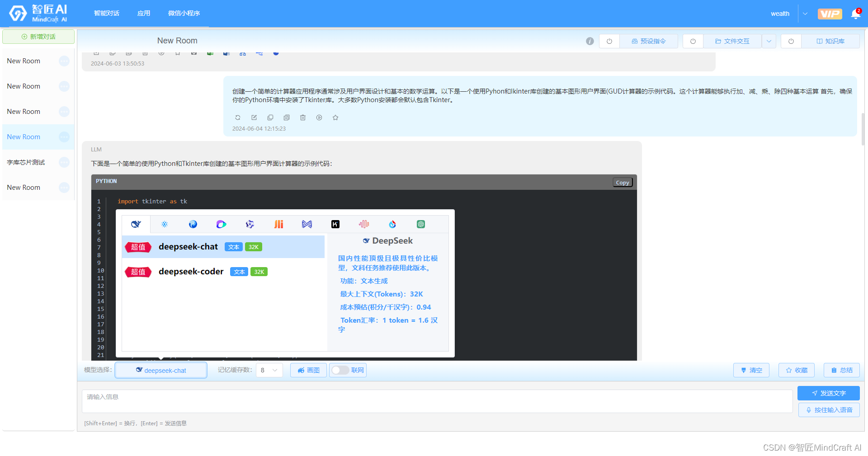The height and width of the screenshot is (456, 868).
Task: Open the 智能对话 menu
Action: tap(107, 14)
